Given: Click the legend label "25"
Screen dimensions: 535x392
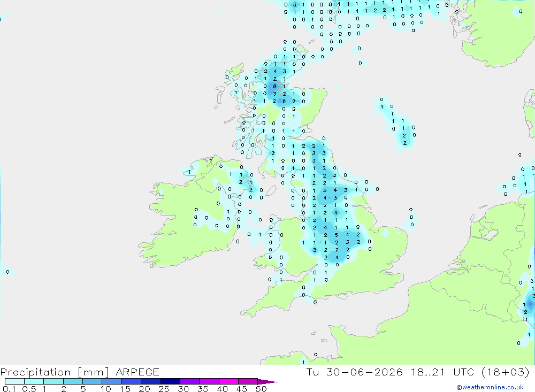Looking at the screenshot, I should pos(164,389).
